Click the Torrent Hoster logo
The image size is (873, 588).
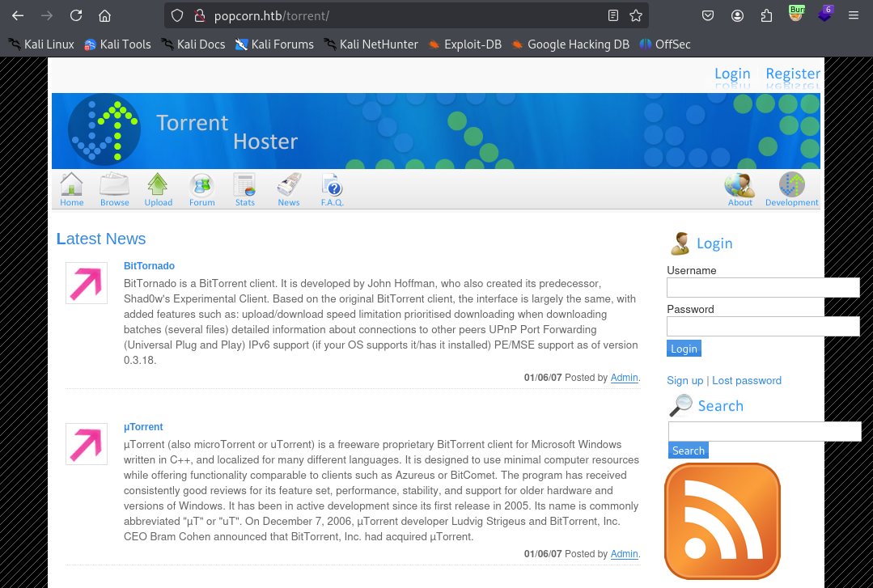pos(104,129)
